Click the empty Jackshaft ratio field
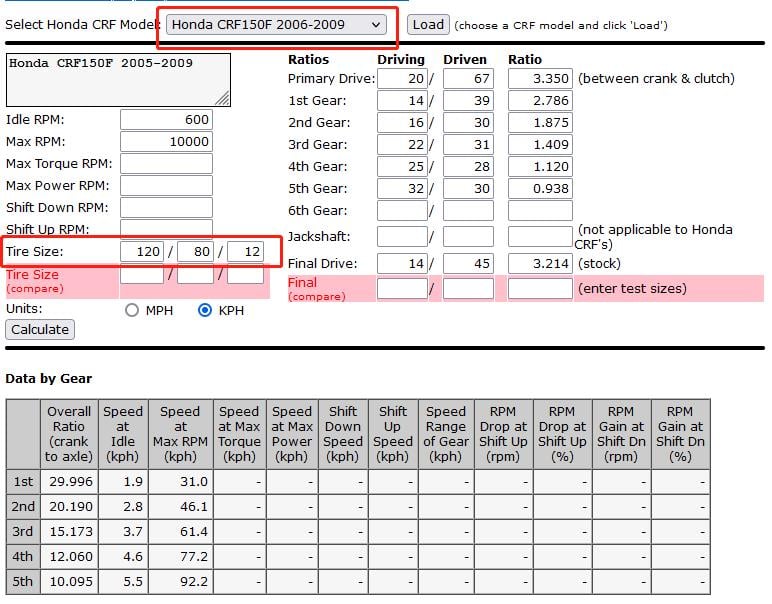This screenshot has height=604, width=772. (540, 236)
